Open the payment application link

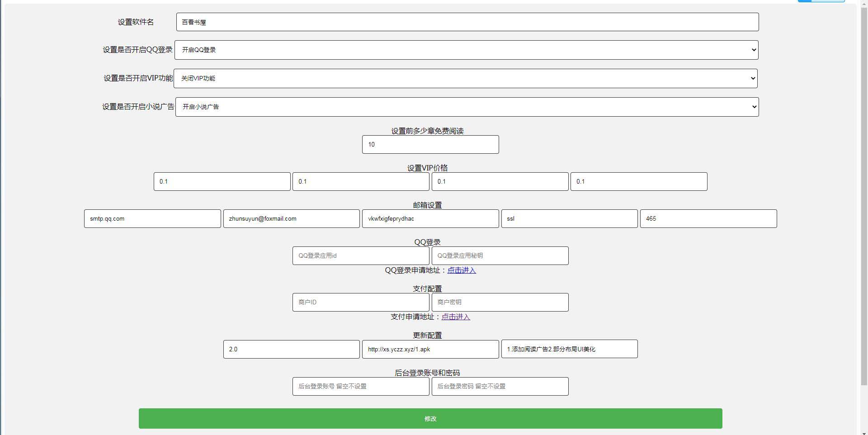pos(455,317)
